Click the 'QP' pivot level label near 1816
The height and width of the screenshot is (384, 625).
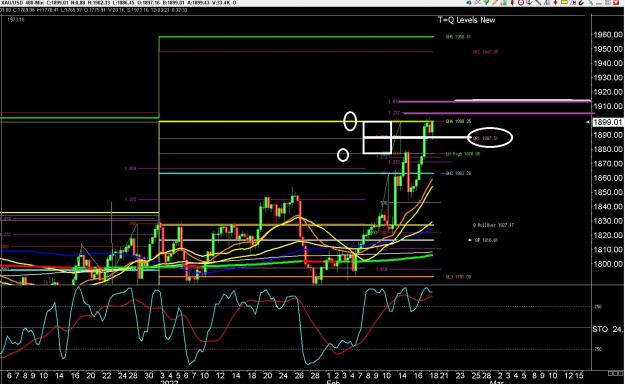tap(486, 240)
